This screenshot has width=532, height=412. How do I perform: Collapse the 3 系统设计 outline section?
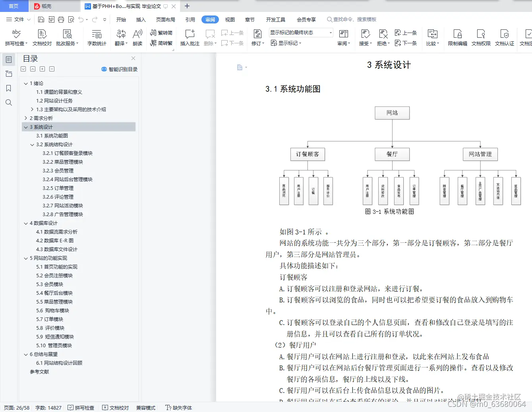[25, 127]
